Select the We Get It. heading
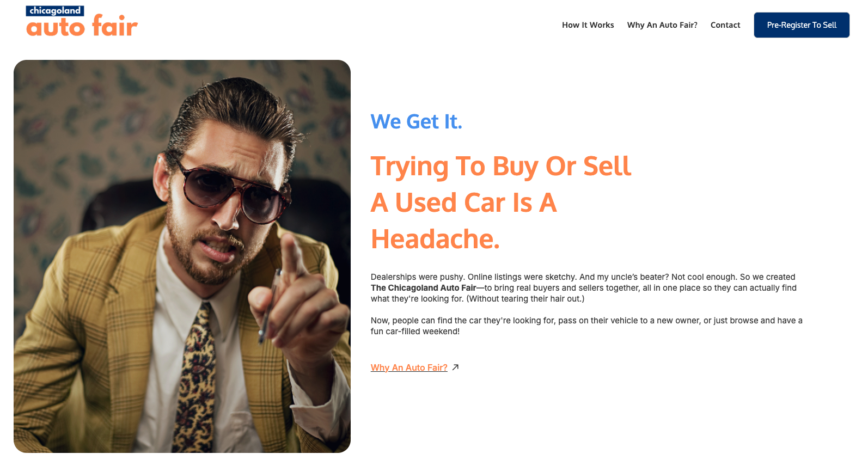The height and width of the screenshot is (466, 868). 417,121
